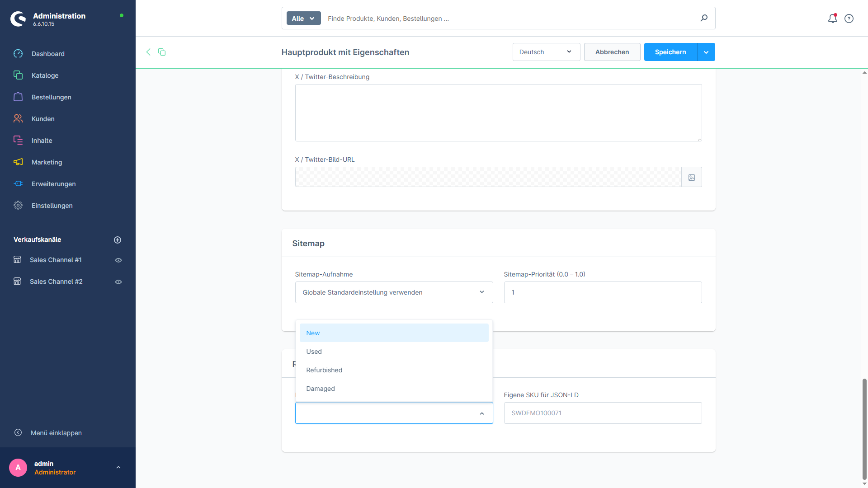Click the duplicate product icon
The image size is (868, 488).
tap(162, 52)
